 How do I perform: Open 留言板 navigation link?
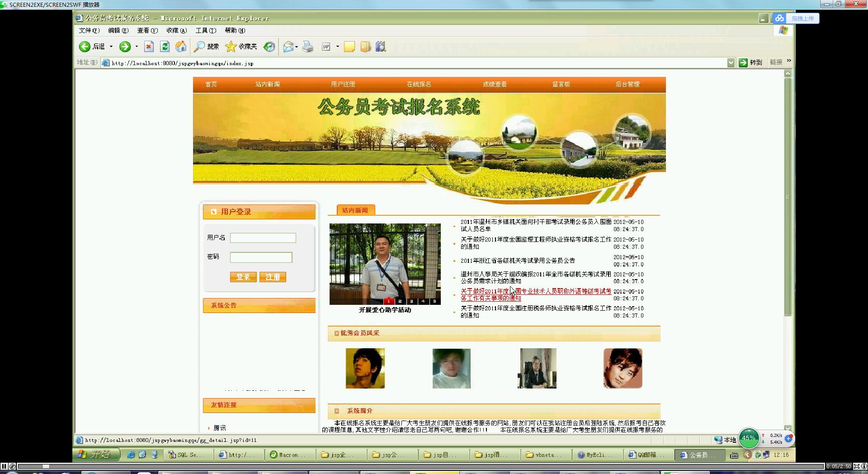coord(561,85)
